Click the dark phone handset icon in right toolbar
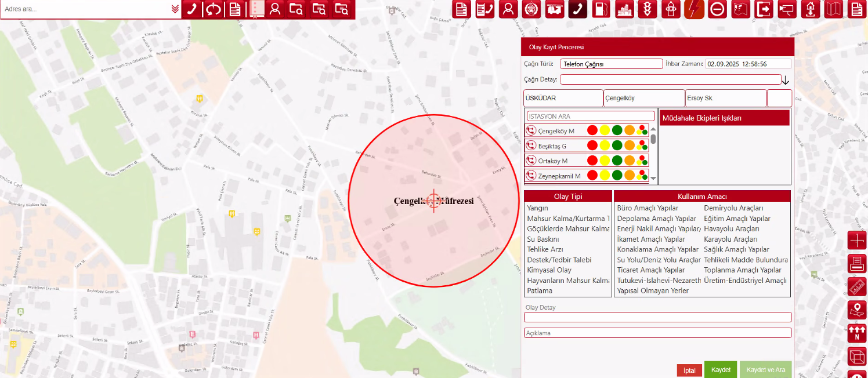This screenshot has width=868, height=378. click(x=578, y=9)
